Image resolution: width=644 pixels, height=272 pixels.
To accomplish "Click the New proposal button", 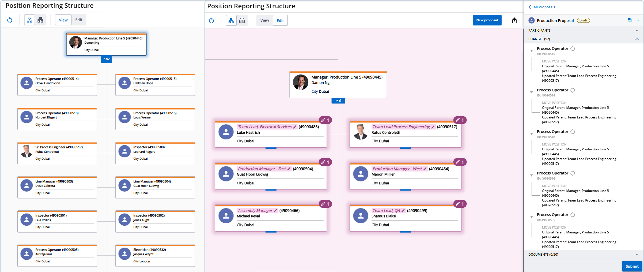I will 487,20.
